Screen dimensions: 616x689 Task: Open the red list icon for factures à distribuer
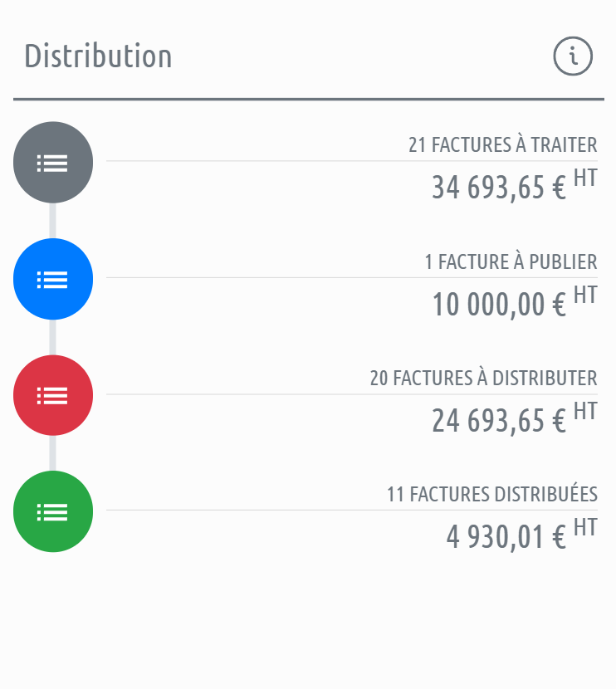click(x=53, y=395)
